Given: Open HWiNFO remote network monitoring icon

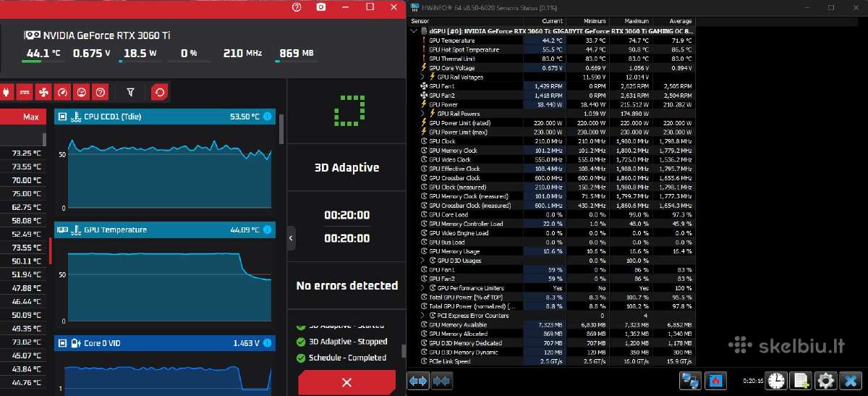Looking at the screenshot, I should (691, 380).
